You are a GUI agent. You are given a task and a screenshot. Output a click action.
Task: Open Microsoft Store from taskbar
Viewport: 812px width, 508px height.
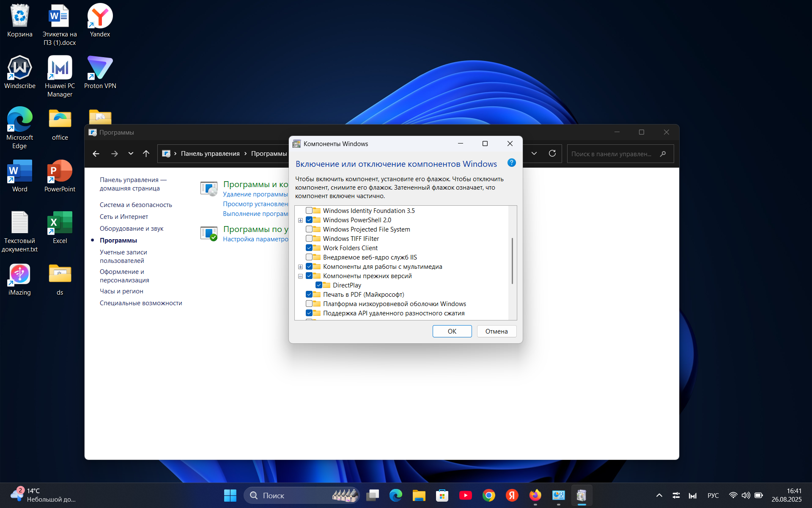[x=442, y=495]
